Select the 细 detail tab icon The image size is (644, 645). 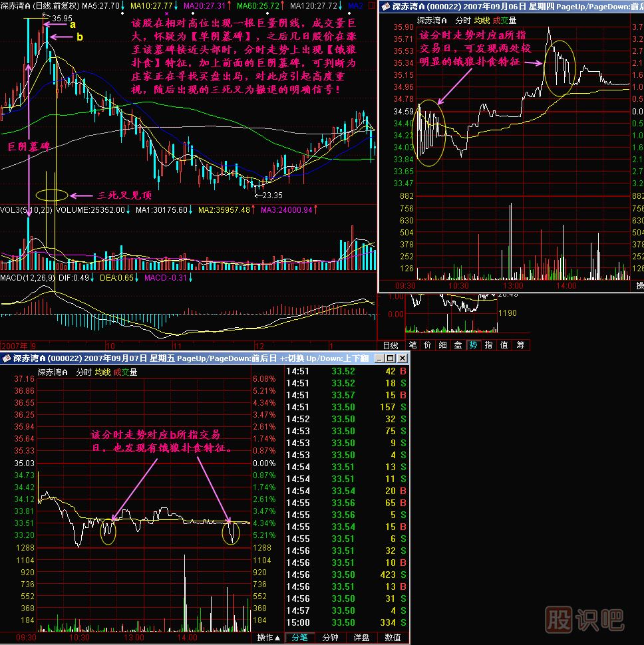click(x=442, y=345)
